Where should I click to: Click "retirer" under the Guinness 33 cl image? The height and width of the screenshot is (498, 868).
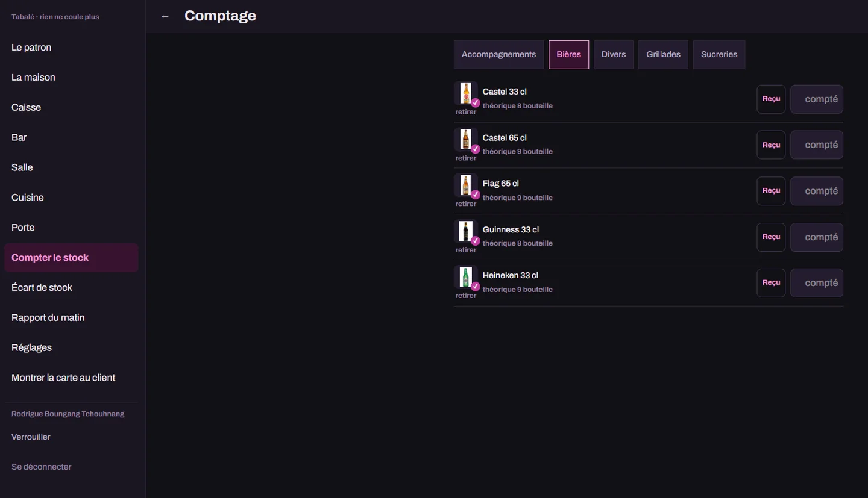pos(466,250)
